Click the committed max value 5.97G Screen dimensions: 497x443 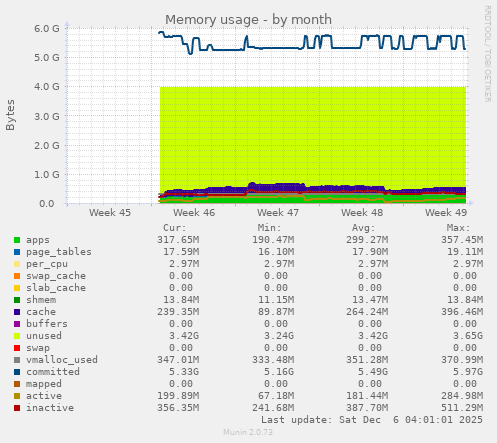click(468, 372)
